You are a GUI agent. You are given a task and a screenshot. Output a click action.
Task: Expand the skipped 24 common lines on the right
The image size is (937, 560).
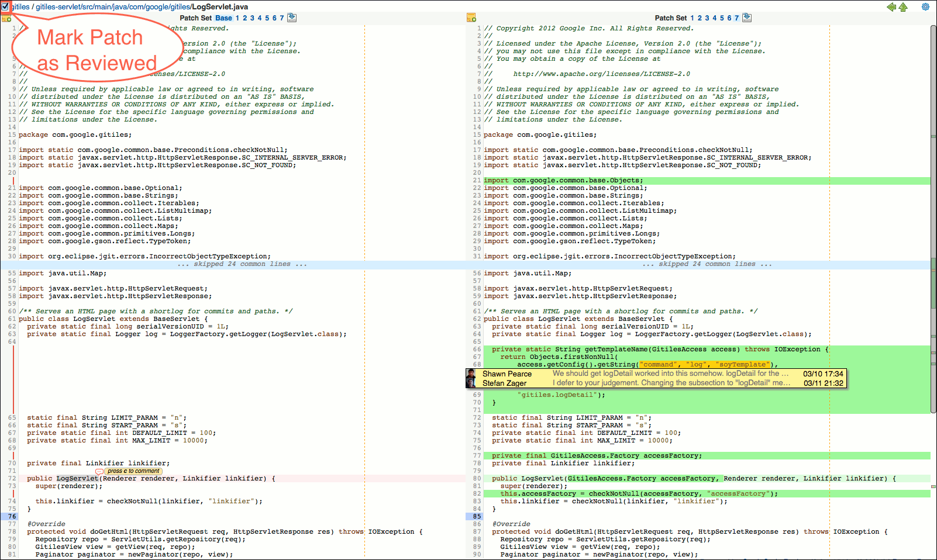point(708,264)
